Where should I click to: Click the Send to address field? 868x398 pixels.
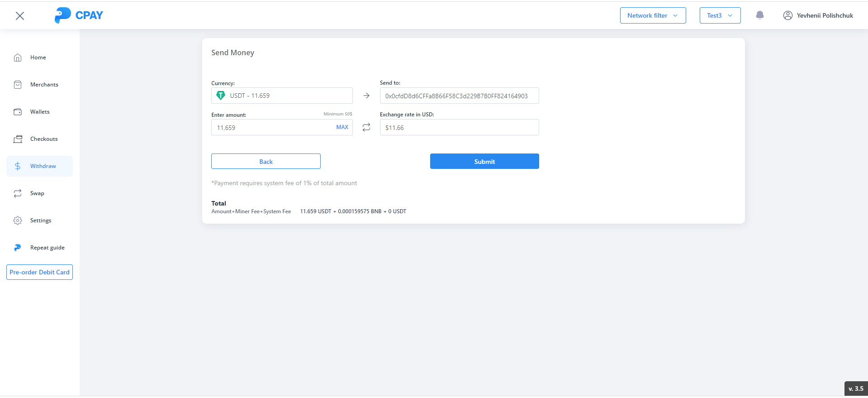tap(459, 96)
